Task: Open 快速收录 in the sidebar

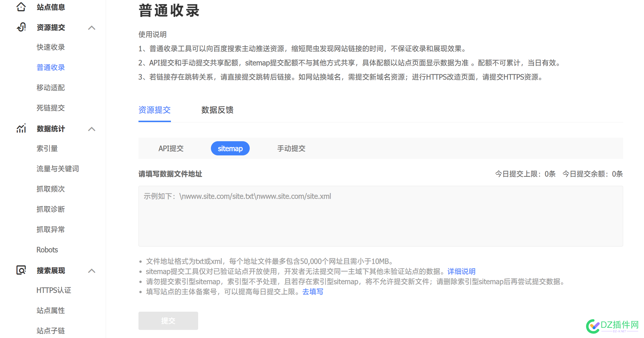Action: (51, 47)
